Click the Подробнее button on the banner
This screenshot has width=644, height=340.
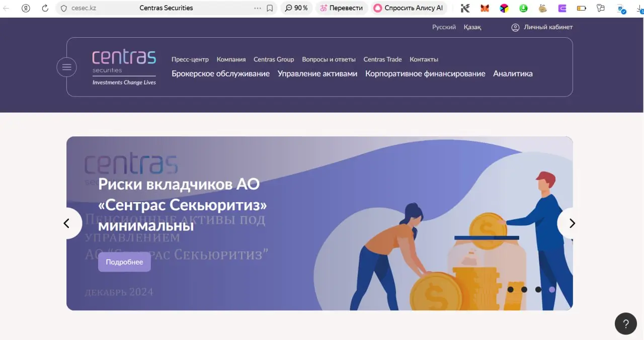click(x=124, y=262)
